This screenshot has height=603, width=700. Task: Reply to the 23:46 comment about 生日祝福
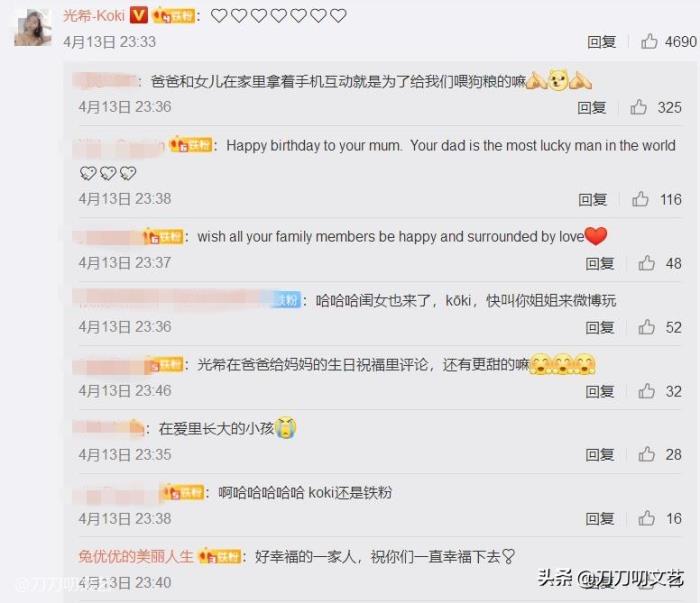(600, 391)
